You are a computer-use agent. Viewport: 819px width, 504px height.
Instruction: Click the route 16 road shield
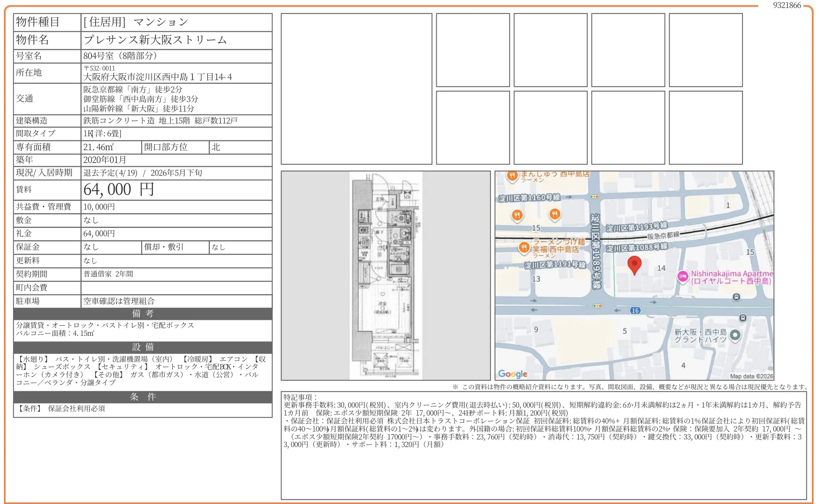point(635,310)
